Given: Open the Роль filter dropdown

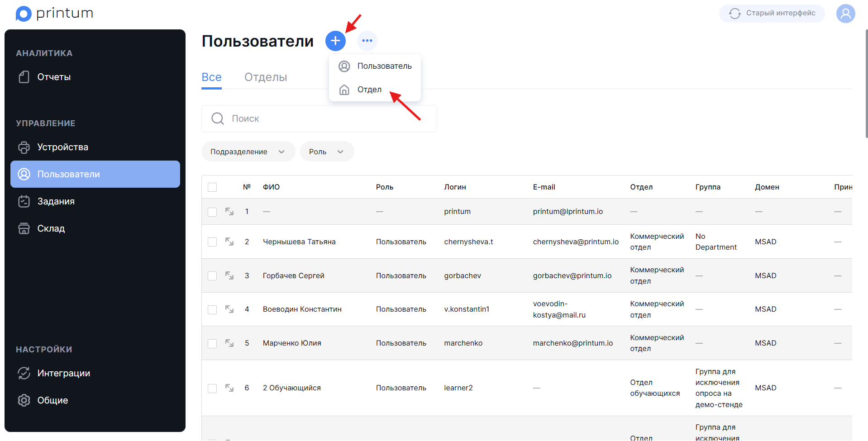Looking at the screenshot, I should [x=327, y=152].
